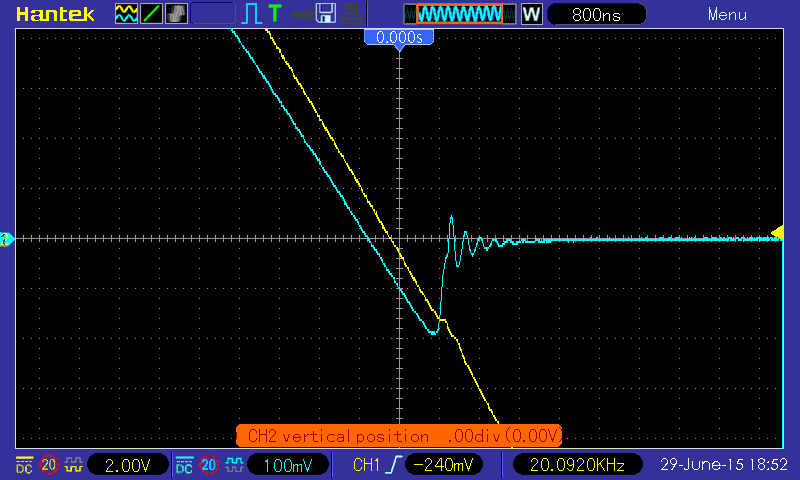The width and height of the screenshot is (800, 480).
Task: Click the rising edge trigger slope icon
Action: [394, 465]
